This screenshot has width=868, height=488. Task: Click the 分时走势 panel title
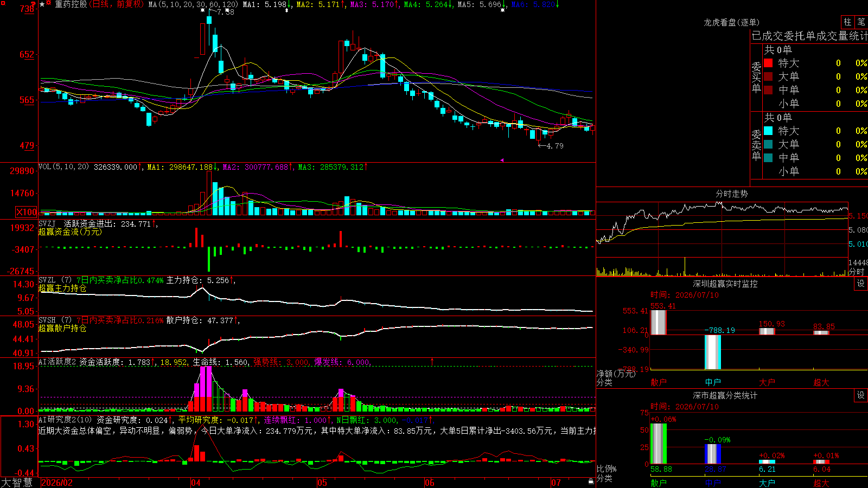point(732,194)
